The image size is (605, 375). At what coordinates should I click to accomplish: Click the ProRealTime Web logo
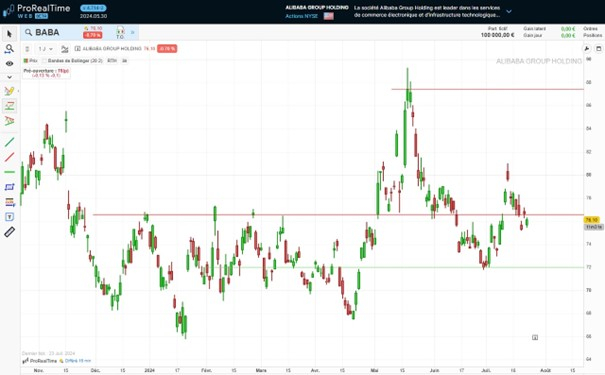[x=37, y=11]
